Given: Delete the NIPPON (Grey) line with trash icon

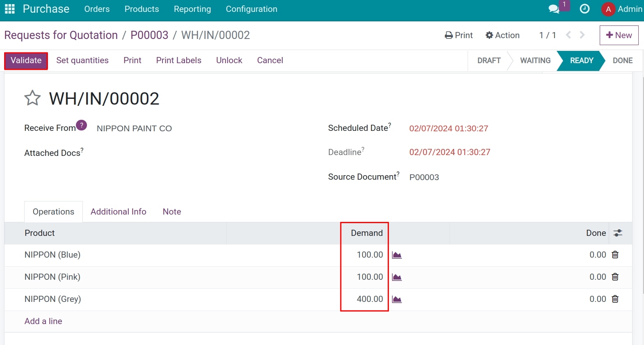Looking at the screenshot, I should 615,299.
